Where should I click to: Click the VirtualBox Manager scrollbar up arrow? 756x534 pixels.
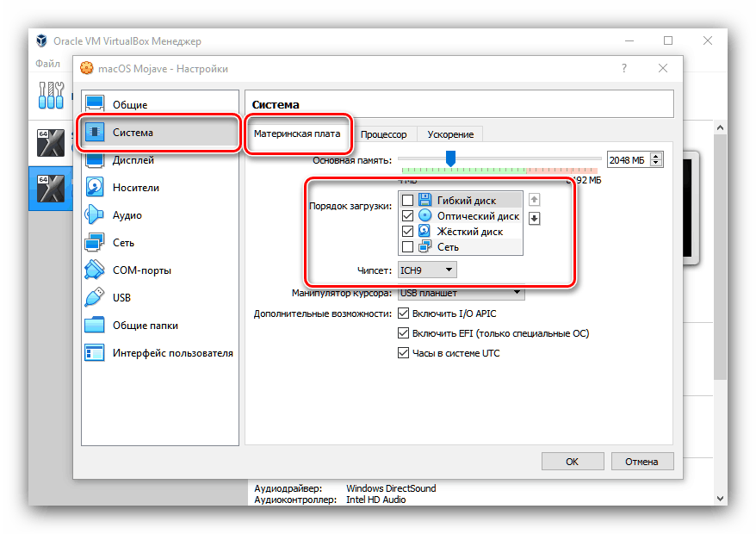720,127
